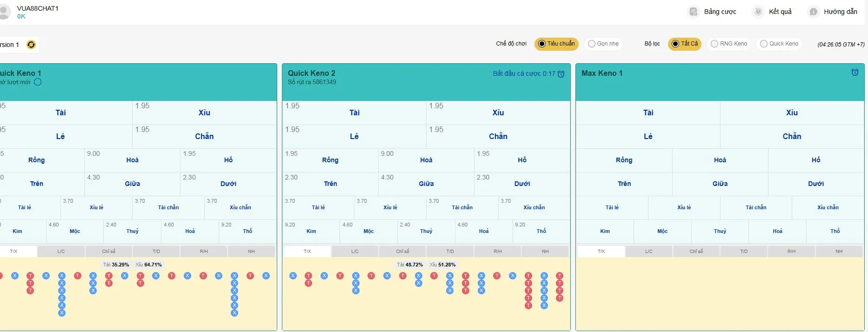Filter games by RNG Keno
Viewport: 868px width, 332px height.
(728, 44)
